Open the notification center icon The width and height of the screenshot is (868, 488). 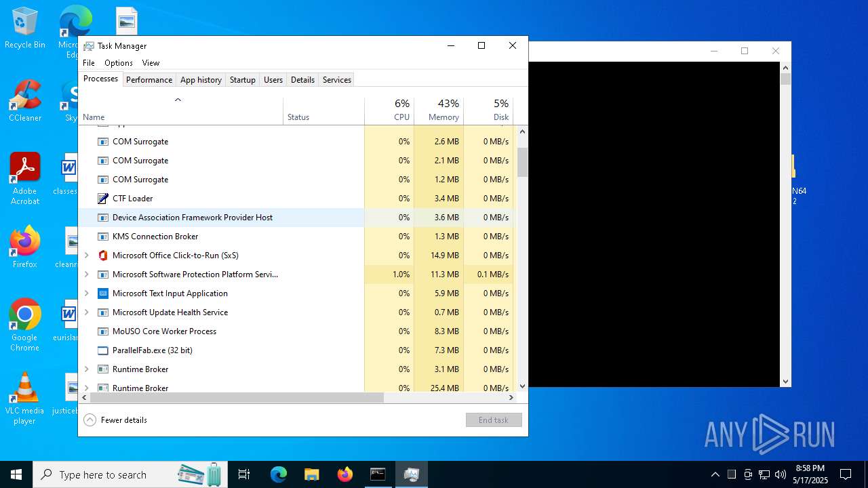pyautogui.click(x=846, y=474)
